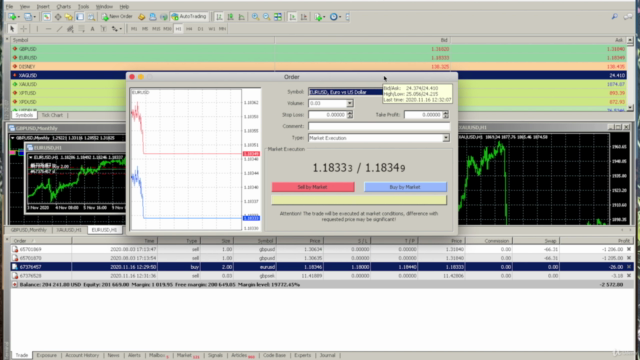The image size is (640, 360).
Task: Switch timeframe to M15
Action: [x=156, y=29]
